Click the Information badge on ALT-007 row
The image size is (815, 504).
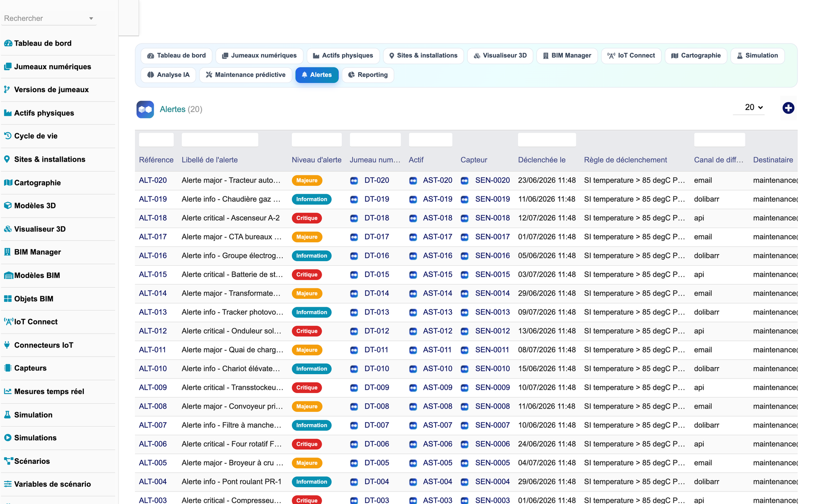point(312,425)
